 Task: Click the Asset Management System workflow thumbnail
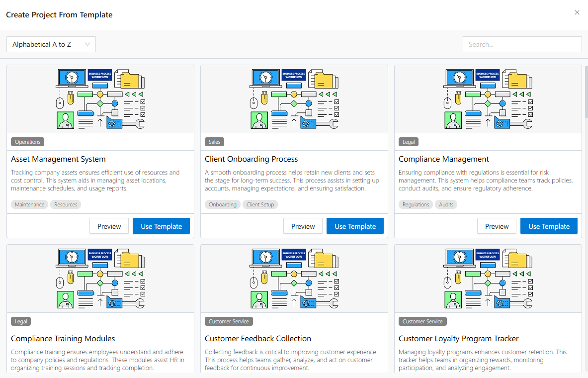point(100,99)
